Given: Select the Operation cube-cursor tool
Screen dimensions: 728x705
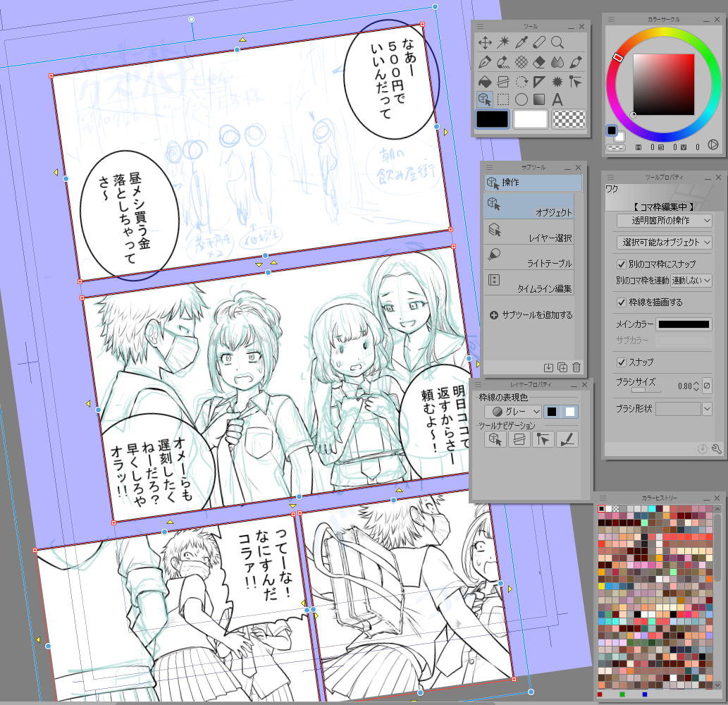Looking at the screenshot, I should [485, 99].
